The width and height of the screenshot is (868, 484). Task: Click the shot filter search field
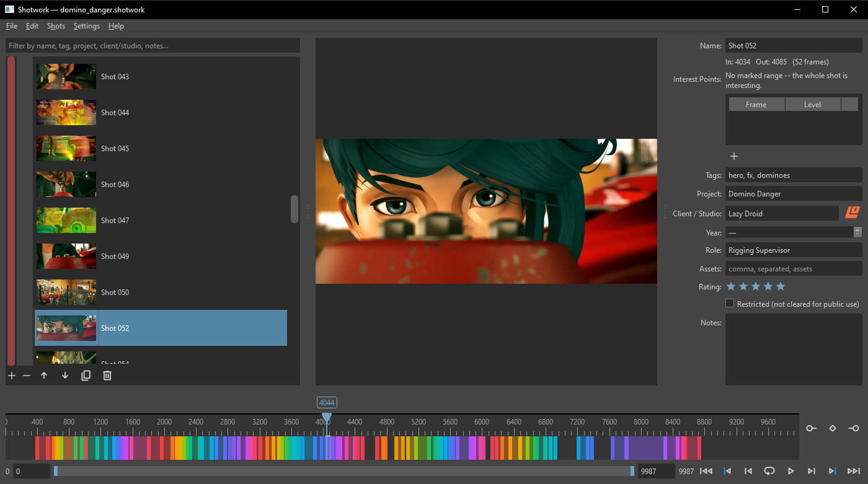point(153,46)
